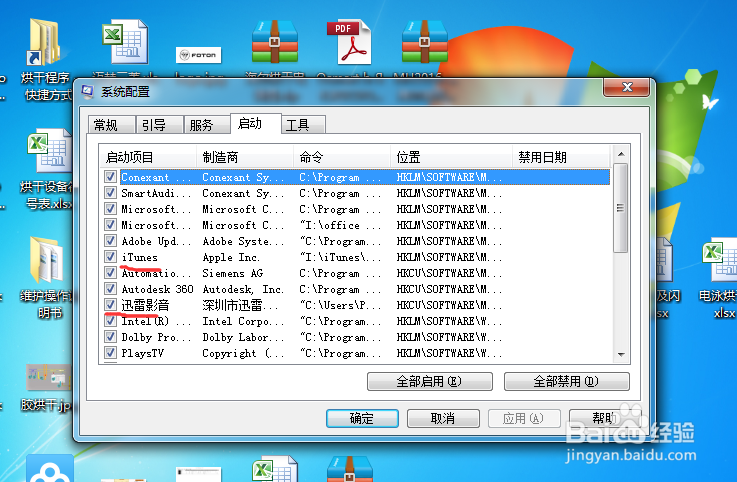Viewport: 737px width, 482px height.
Task: Click the 全部启用 button
Action: tap(430, 381)
